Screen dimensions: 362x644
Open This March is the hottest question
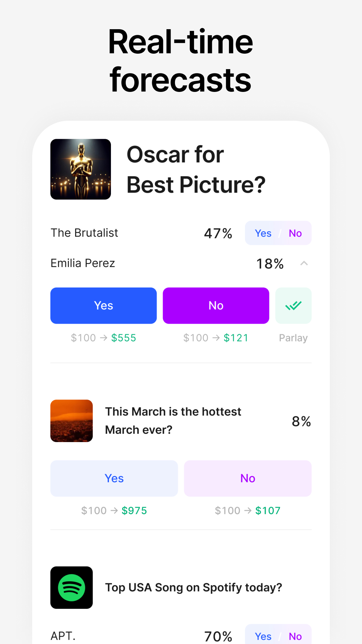tap(173, 421)
